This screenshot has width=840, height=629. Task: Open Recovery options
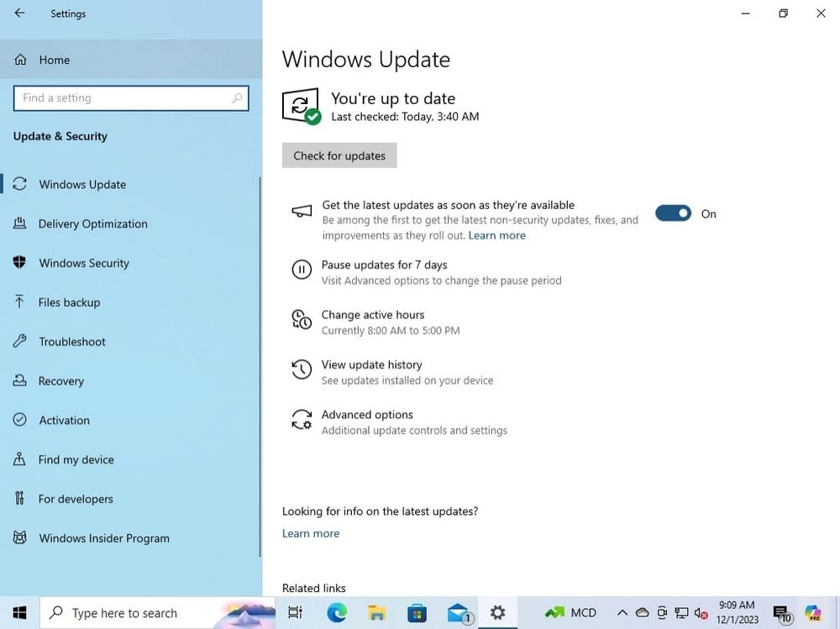click(x=131, y=381)
